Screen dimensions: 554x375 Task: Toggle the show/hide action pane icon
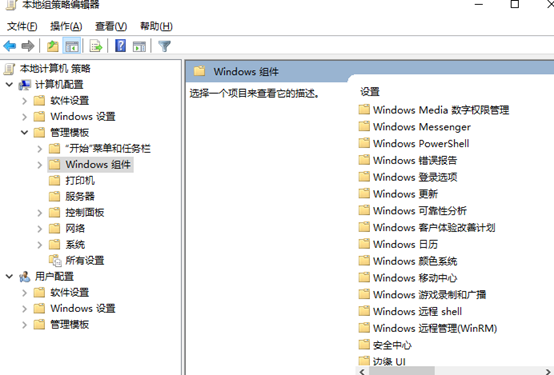pos(139,46)
